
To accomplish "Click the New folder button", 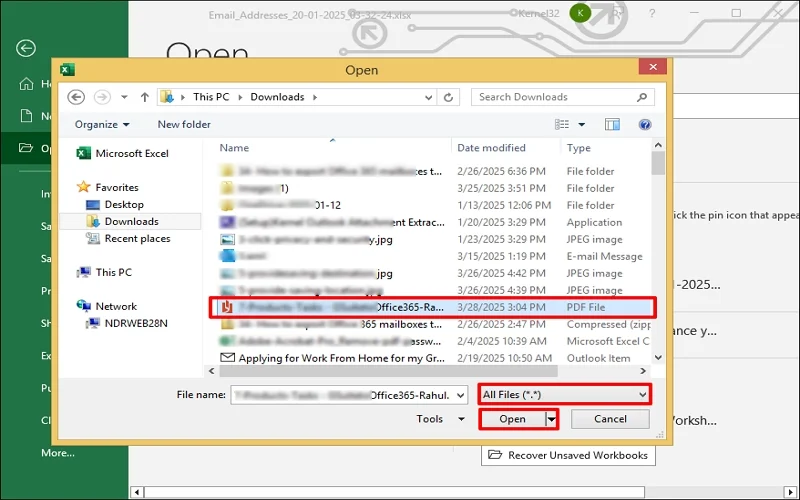I will tap(184, 125).
